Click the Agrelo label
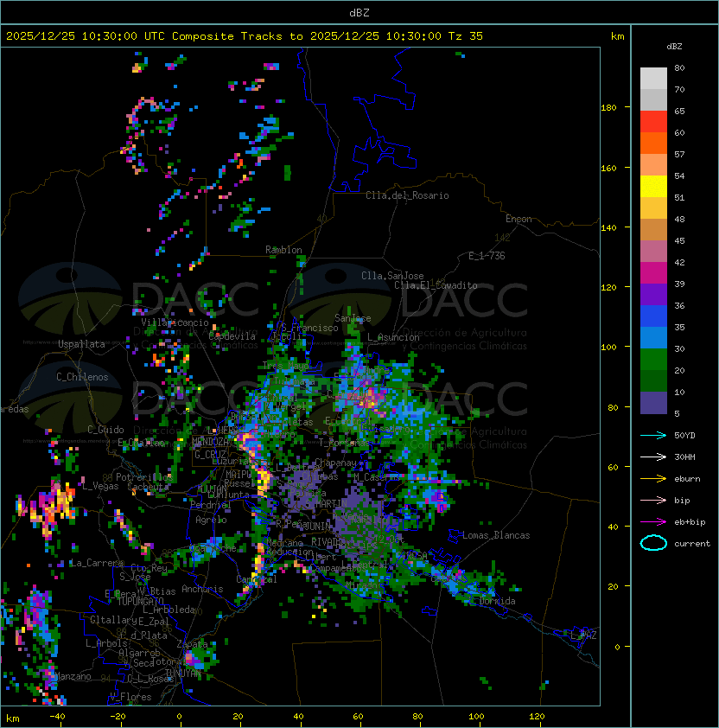This screenshot has width=719, height=728. point(211,520)
